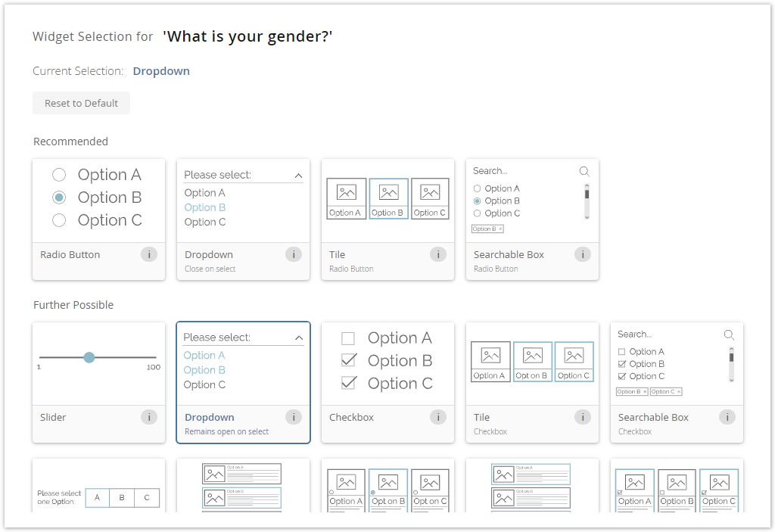Remove the Option B tag in Searchable Box Radio Button preview

point(500,229)
